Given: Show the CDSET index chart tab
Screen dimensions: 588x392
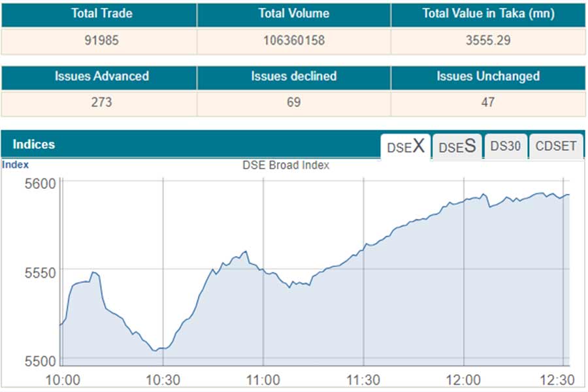Looking at the screenshot, I should [556, 146].
